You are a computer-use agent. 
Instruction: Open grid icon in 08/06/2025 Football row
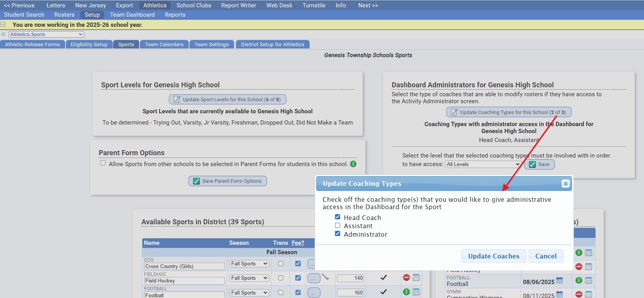click(589, 280)
